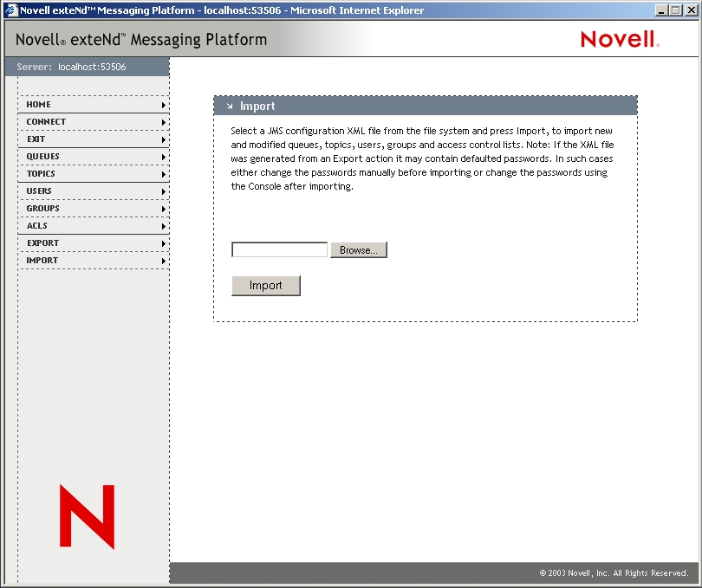The height and width of the screenshot is (588, 702).
Task: Select EXPORT in the sidebar
Action: click(x=94, y=243)
